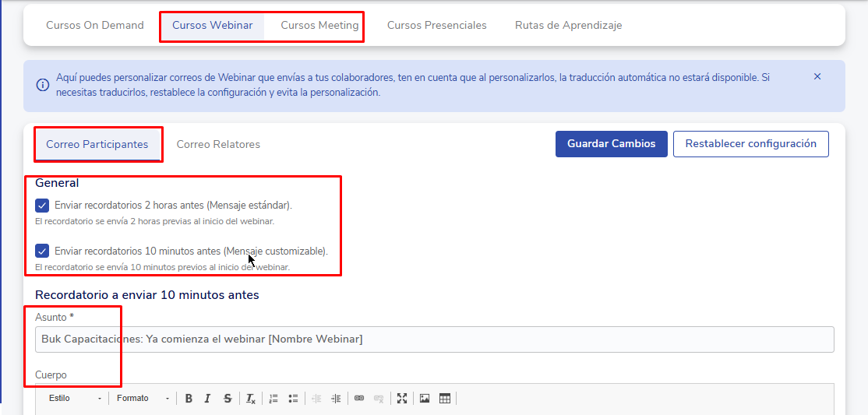Insert a bulleted list
Screen dimensions: 868x415
293,399
